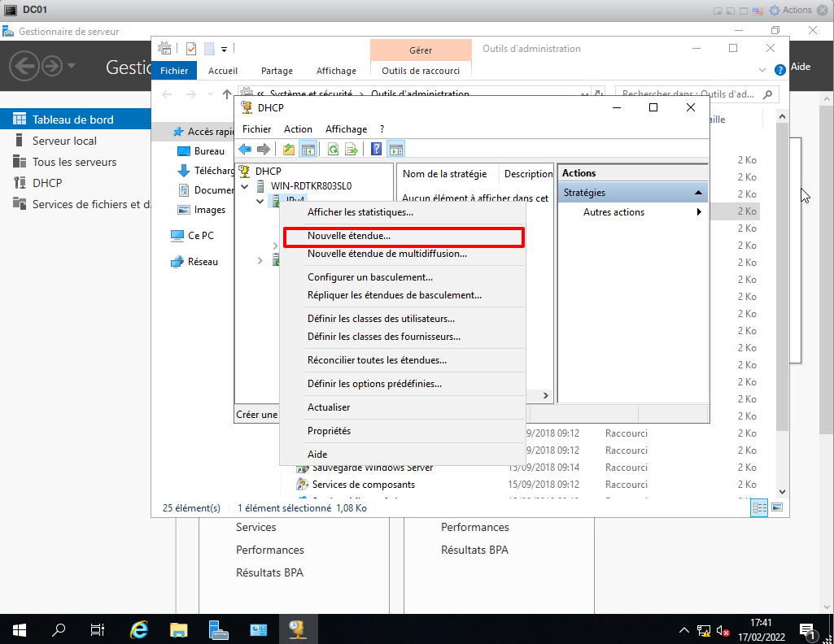The height and width of the screenshot is (644, 834).
Task: Click the Export list toolbar icon
Action: tap(352, 149)
